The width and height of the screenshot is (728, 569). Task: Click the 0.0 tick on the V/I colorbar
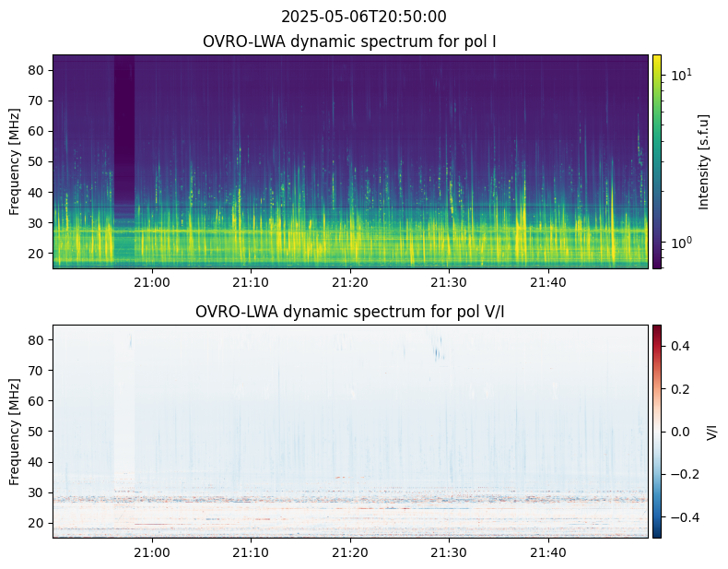[678, 432]
